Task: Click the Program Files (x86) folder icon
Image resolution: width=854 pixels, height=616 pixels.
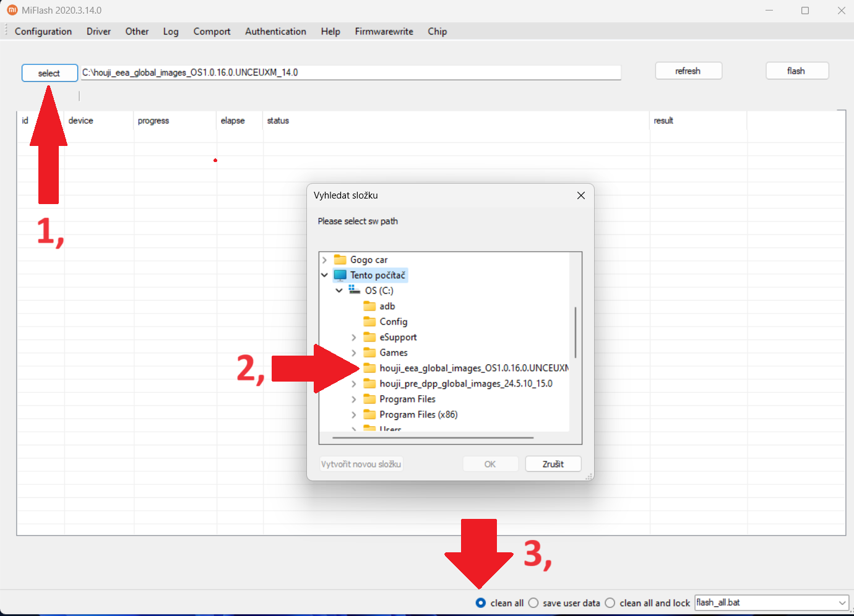Action: pos(369,414)
